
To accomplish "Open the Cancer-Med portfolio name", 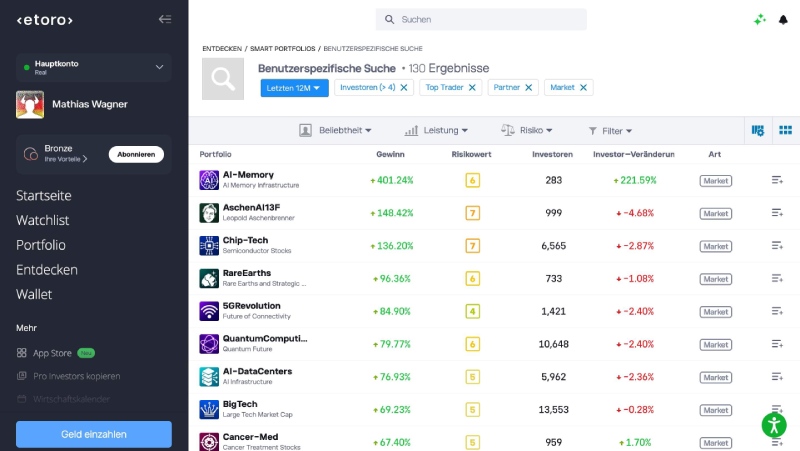I will tap(251, 437).
